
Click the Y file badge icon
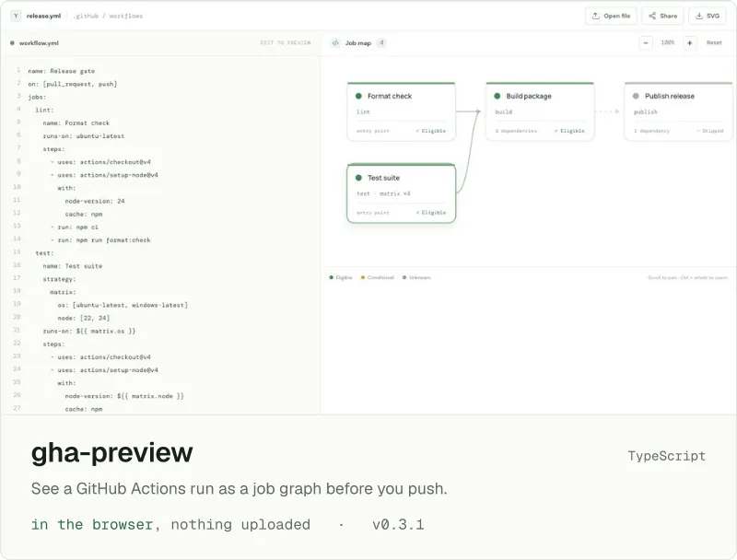[16, 16]
